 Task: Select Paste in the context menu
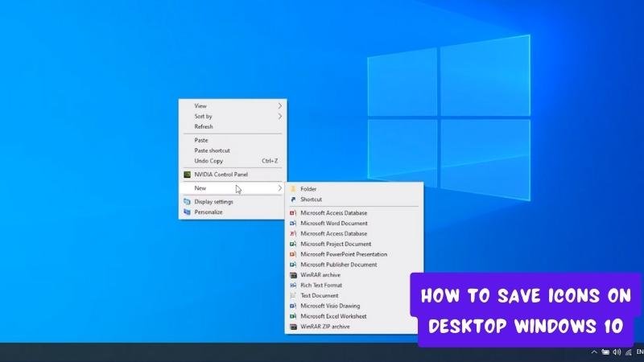[233, 140]
